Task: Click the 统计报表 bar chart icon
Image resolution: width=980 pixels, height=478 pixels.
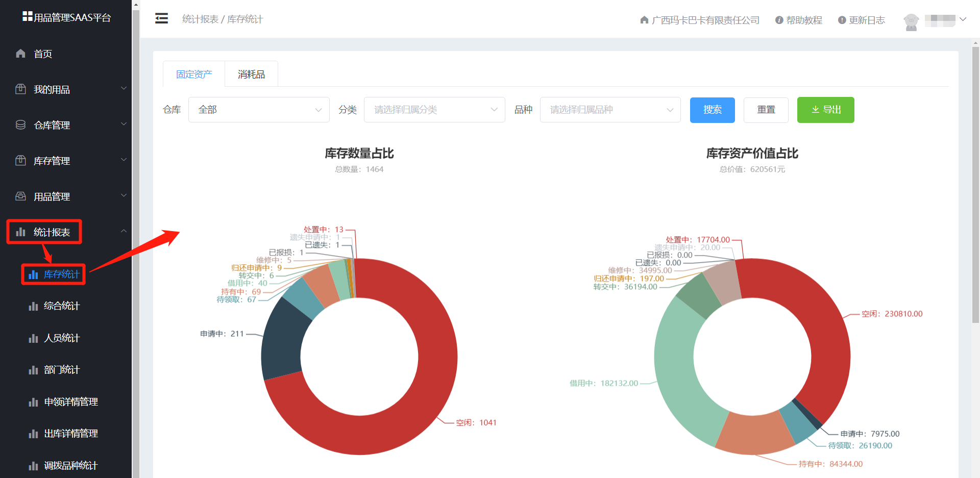Action: [20, 232]
